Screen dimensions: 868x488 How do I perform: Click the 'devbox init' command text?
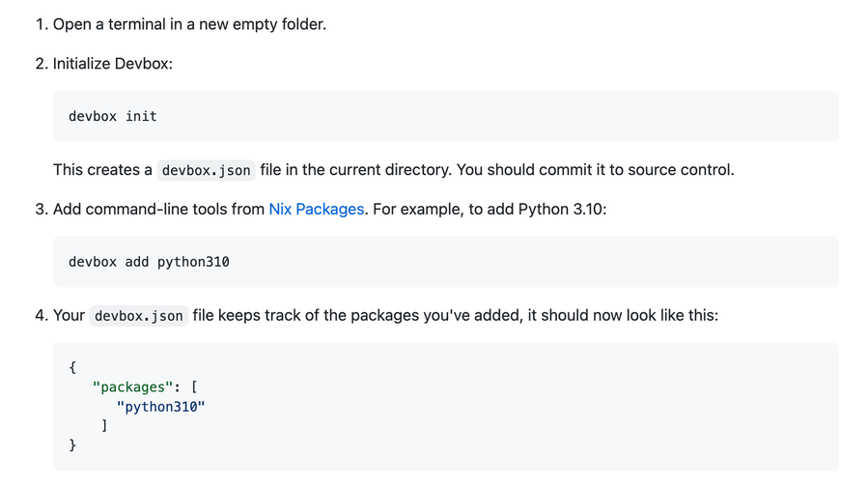112,116
